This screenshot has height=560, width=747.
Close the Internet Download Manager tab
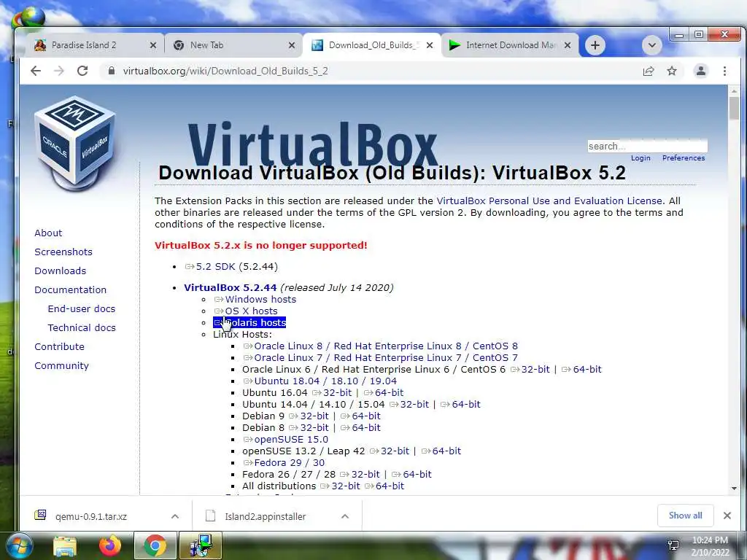click(568, 45)
